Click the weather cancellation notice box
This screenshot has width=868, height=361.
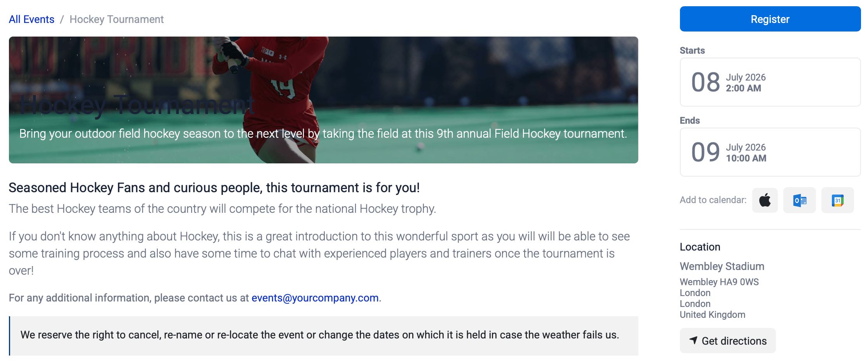[323, 335]
